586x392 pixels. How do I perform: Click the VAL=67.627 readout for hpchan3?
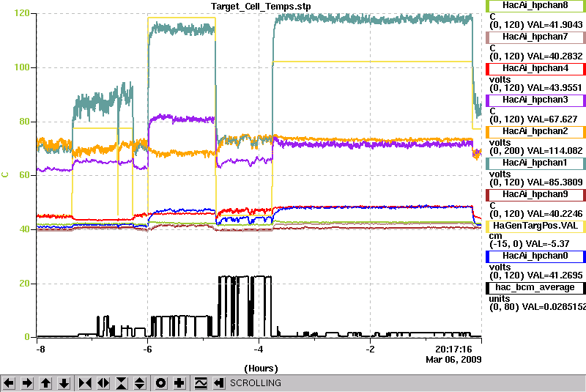[552, 119]
